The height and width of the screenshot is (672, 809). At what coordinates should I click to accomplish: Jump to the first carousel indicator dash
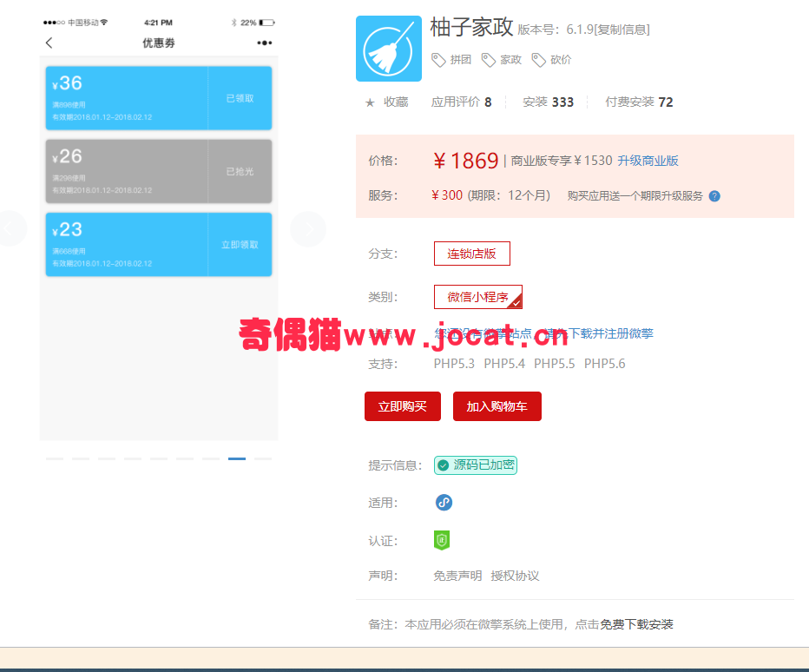tap(55, 458)
